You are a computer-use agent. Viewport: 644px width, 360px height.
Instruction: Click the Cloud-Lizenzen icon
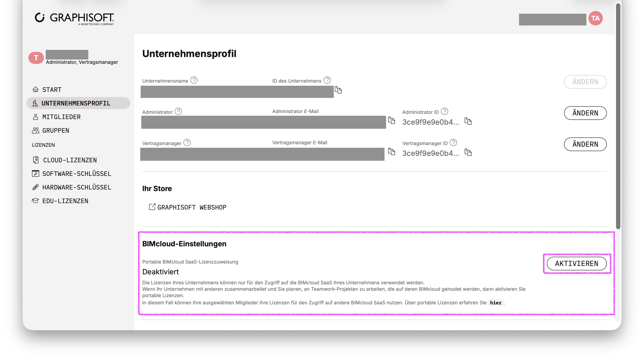[36, 160]
